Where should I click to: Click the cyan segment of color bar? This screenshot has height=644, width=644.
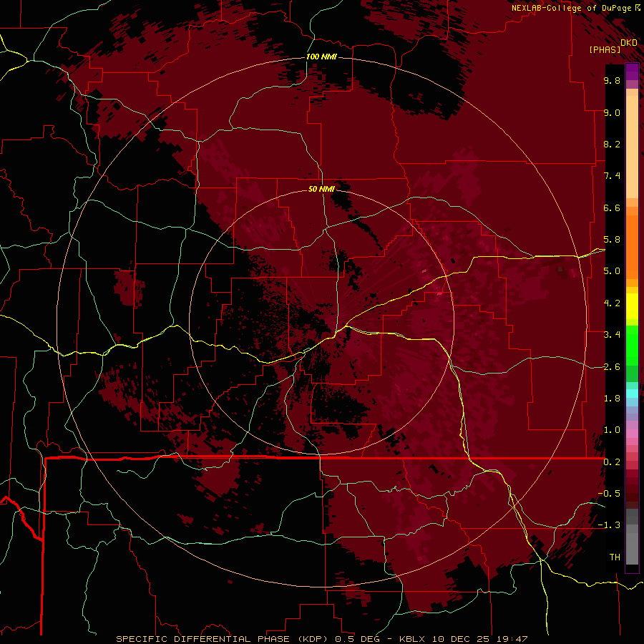tap(632, 393)
